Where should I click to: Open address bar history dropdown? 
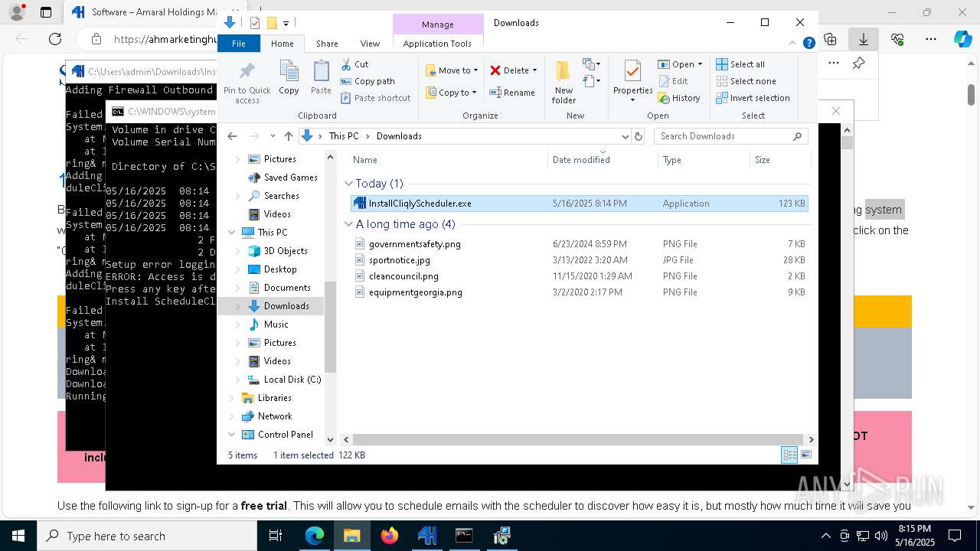pos(625,136)
